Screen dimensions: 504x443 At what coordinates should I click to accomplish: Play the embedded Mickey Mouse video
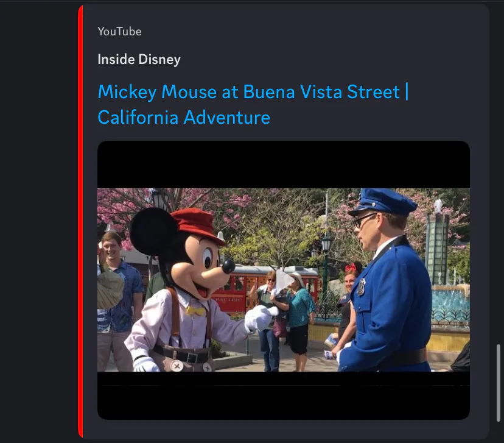[284, 280]
